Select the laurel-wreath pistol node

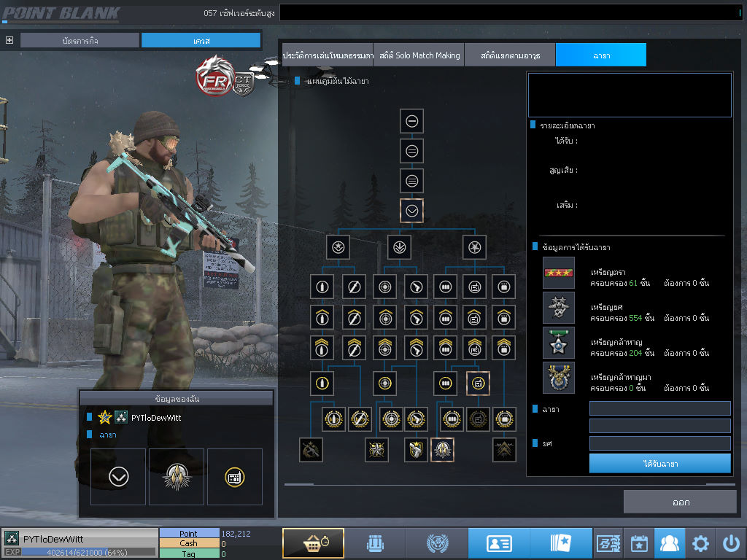coord(417,419)
